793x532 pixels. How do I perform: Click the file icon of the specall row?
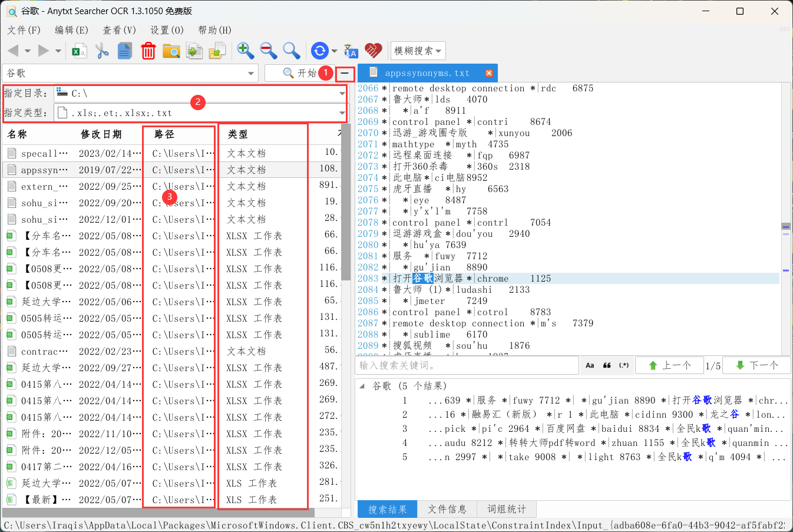pos(11,153)
